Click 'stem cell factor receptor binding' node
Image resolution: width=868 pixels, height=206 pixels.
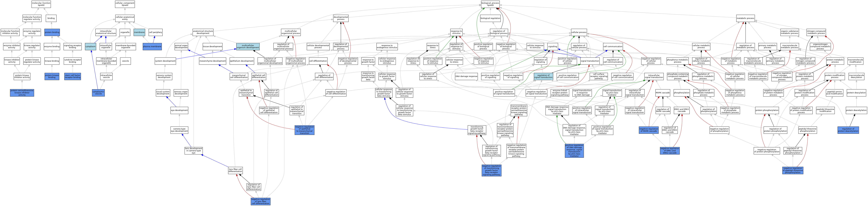[x=72, y=76]
